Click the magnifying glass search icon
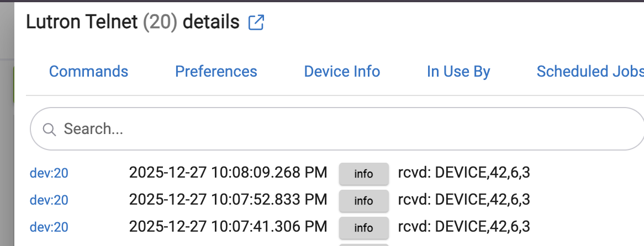 point(49,130)
